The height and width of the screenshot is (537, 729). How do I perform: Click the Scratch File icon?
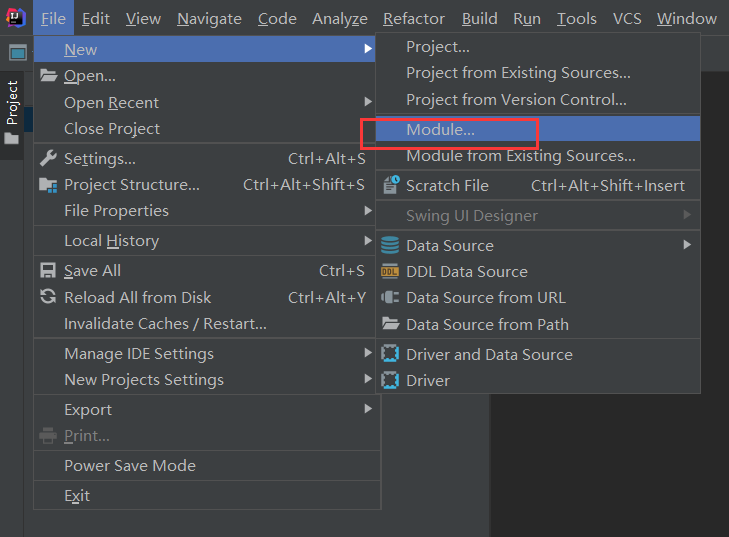point(390,185)
